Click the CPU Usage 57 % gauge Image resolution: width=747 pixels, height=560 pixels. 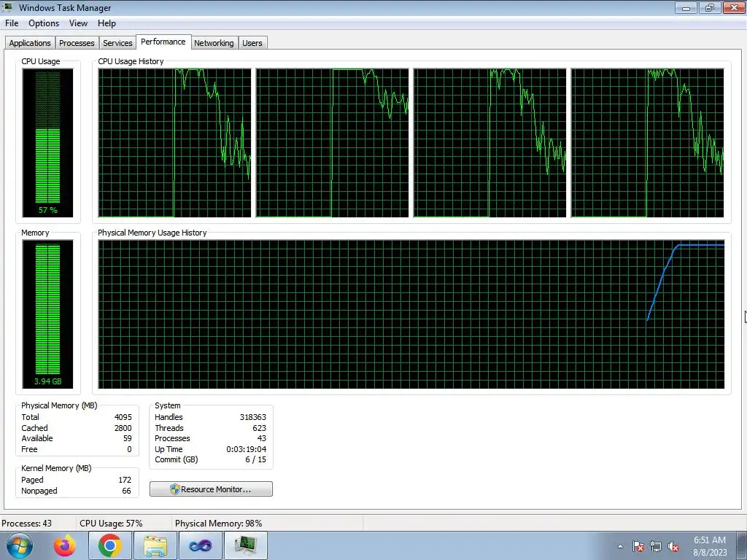(47, 143)
